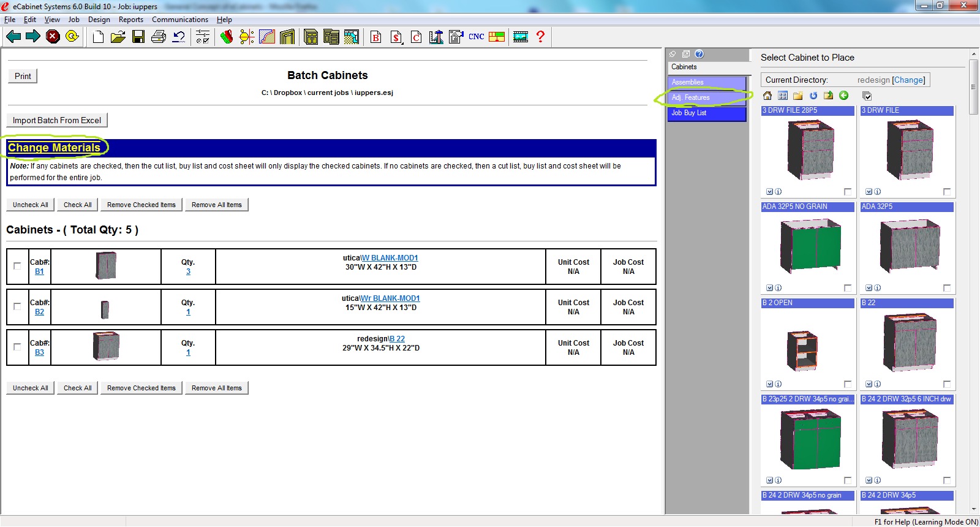Click the printer icon in toolbar
This screenshot has height=527, width=980.
click(x=158, y=37)
